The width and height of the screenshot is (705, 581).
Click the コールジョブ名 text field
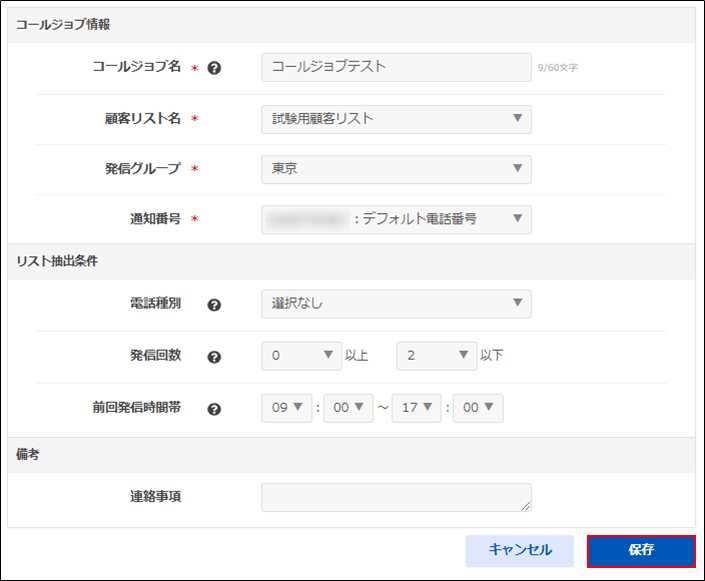(396, 67)
